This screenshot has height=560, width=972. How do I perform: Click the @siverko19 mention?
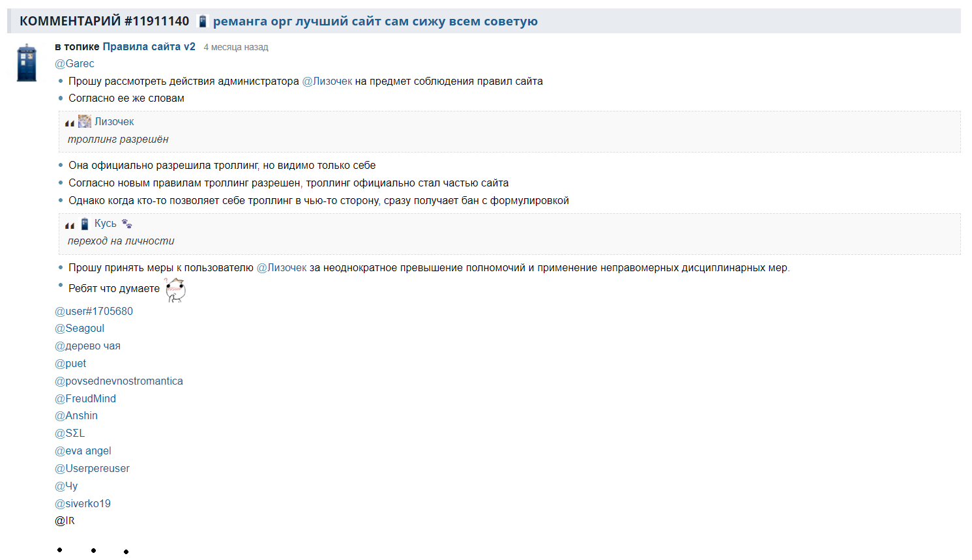point(83,503)
